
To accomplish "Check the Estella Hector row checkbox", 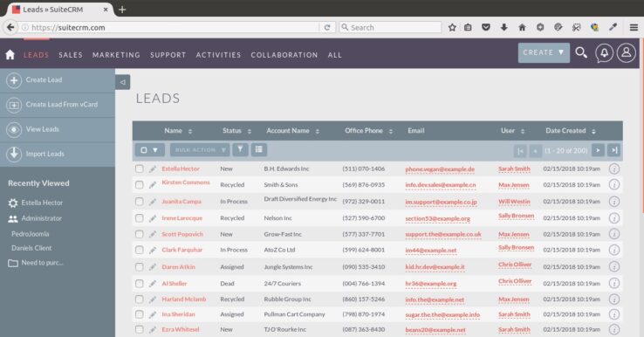I will 140,168.
